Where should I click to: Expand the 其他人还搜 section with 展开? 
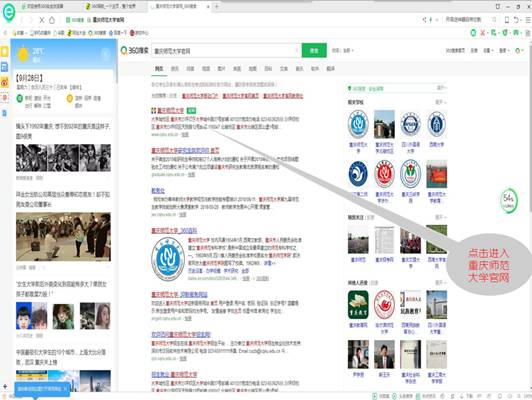click(x=440, y=282)
